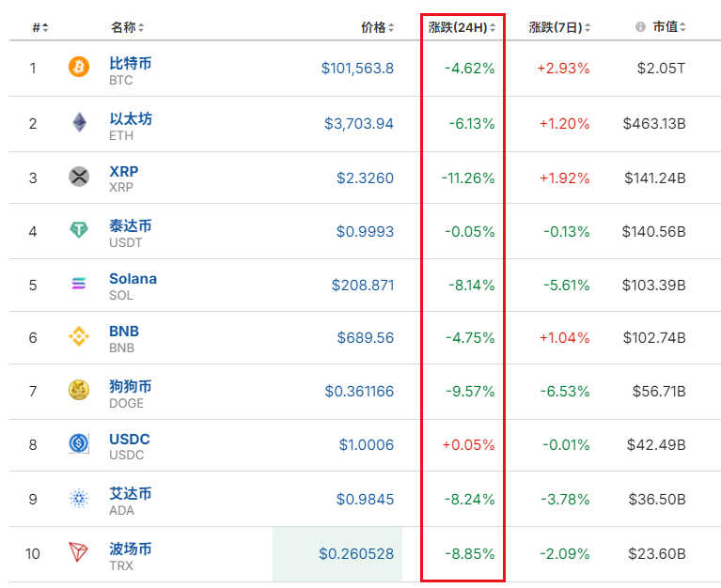The width and height of the screenshot is (721, 588).
Task: Open the 泰达币 coin link
Action: coord(130,226)
